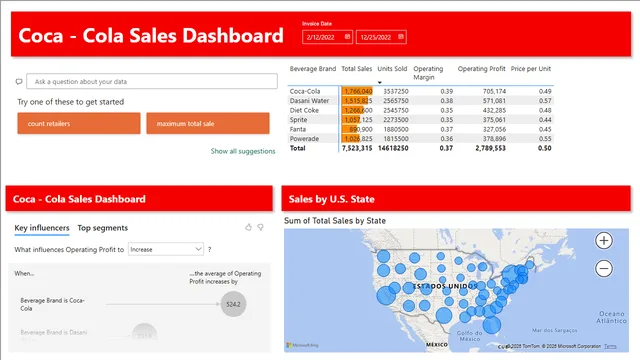Open calendar picker for end date 12/25/2022

click(401, 37)
